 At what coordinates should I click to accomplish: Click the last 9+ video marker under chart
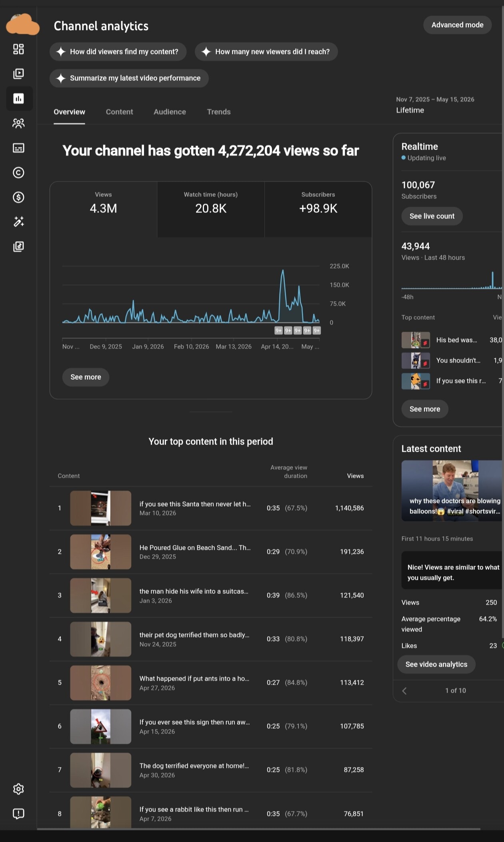317,331
